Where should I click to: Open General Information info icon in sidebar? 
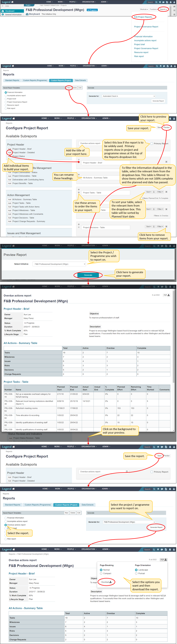point(3,14)
